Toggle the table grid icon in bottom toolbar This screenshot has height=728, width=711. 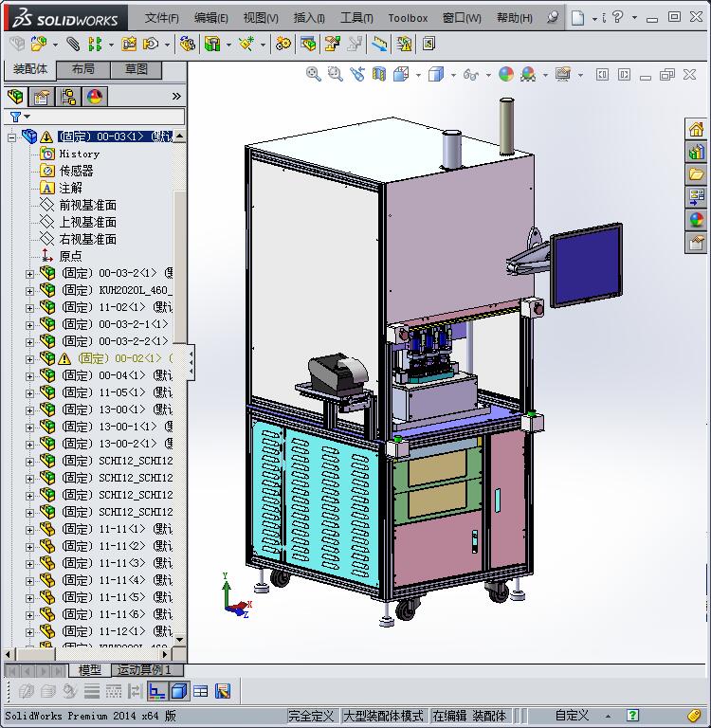pos(201,691)
